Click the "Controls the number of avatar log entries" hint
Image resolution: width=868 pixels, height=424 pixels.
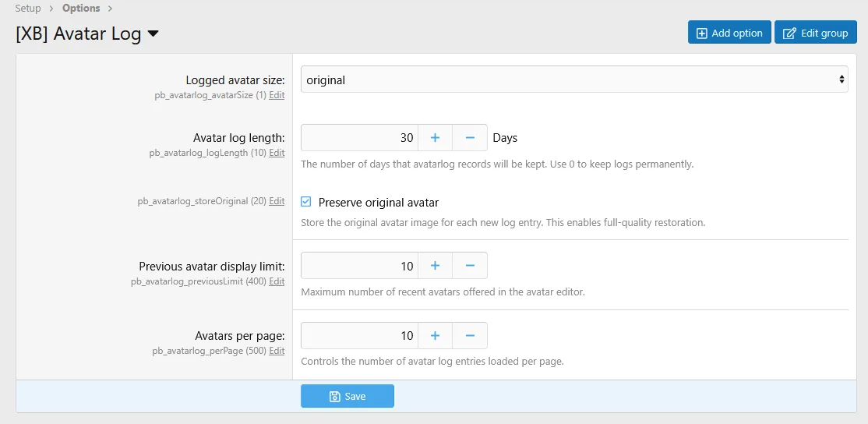point(432,362)
